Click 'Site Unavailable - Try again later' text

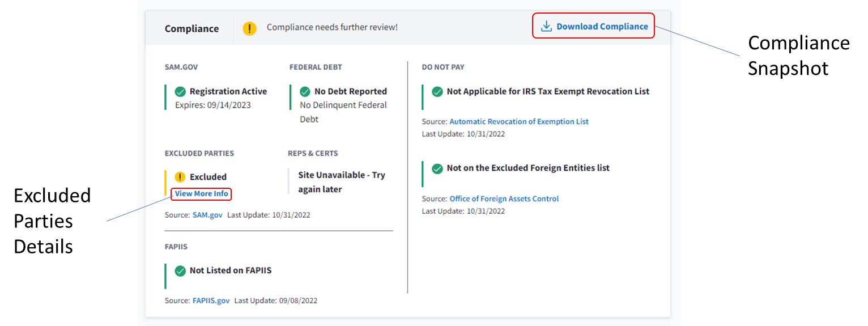click(x=341, y=182)
